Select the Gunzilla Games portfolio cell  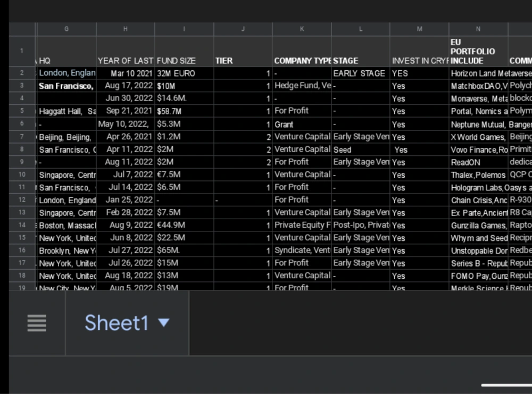tap(478, 225)
